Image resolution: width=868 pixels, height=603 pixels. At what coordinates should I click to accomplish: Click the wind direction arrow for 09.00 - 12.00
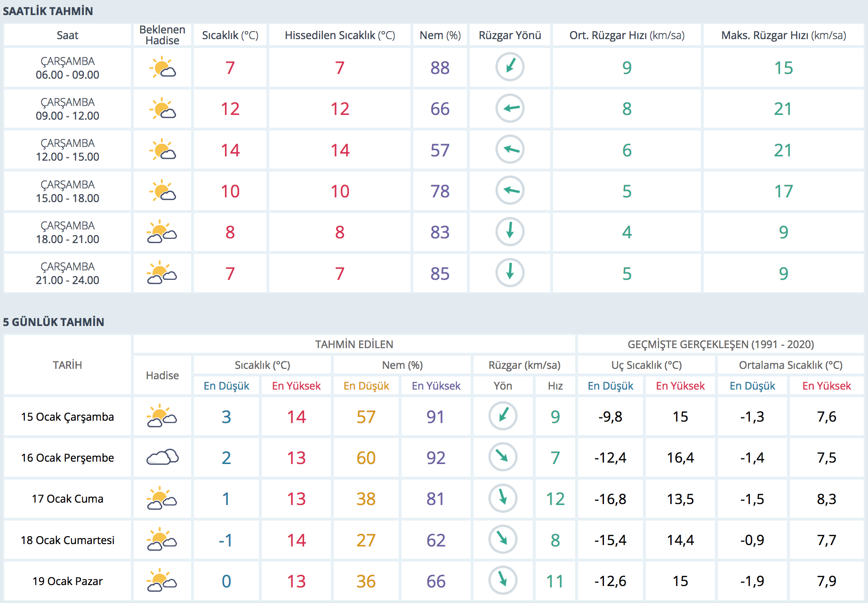click(x=510, y=108)
